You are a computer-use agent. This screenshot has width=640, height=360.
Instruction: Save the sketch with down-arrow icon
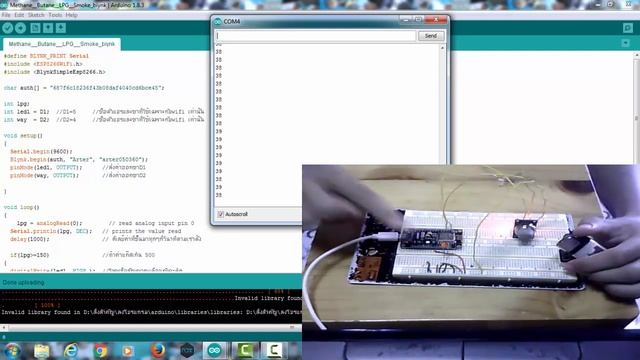[61, 28]
